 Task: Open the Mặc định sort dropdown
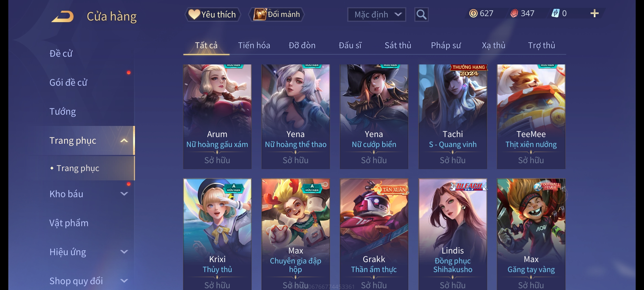point(376,15)
